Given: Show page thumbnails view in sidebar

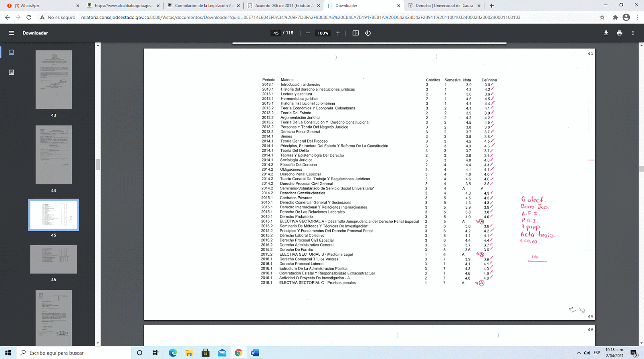Looking at the screenshot, I should [11, 52].
